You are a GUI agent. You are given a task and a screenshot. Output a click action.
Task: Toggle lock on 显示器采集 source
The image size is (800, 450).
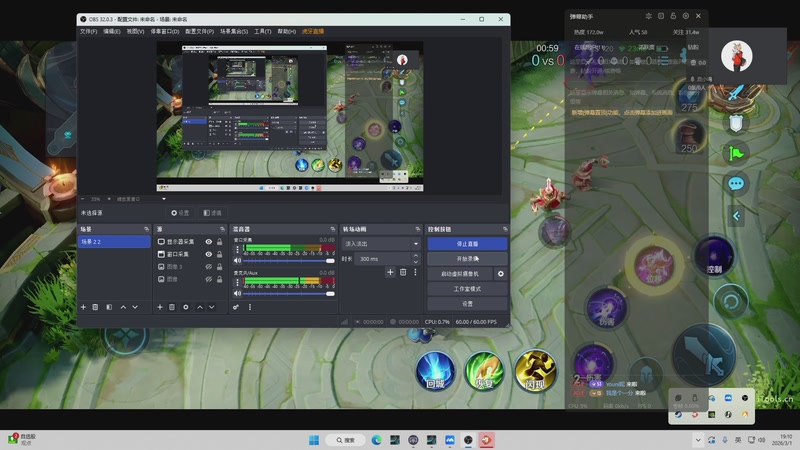pyautogui.click(x=219, y=242)
